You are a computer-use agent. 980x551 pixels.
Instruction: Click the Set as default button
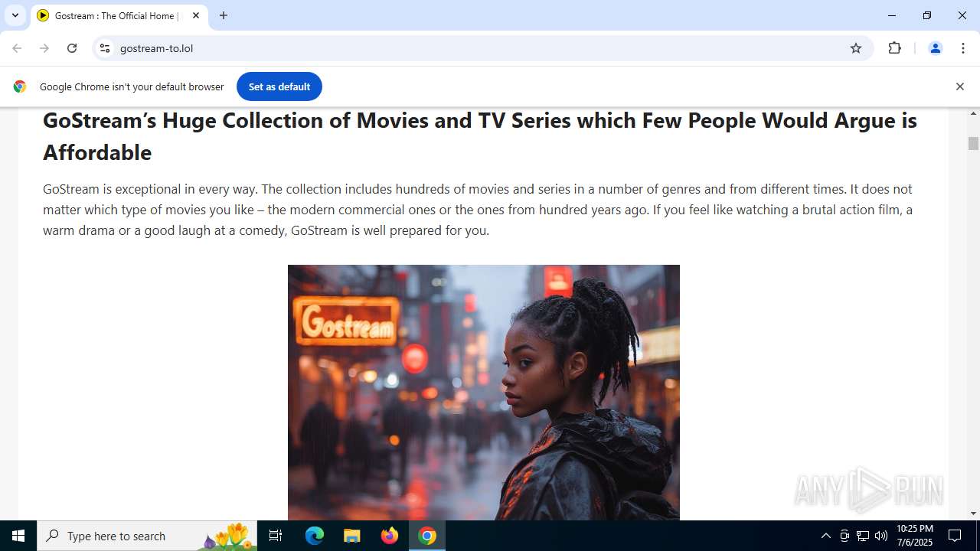coord(279,86)
